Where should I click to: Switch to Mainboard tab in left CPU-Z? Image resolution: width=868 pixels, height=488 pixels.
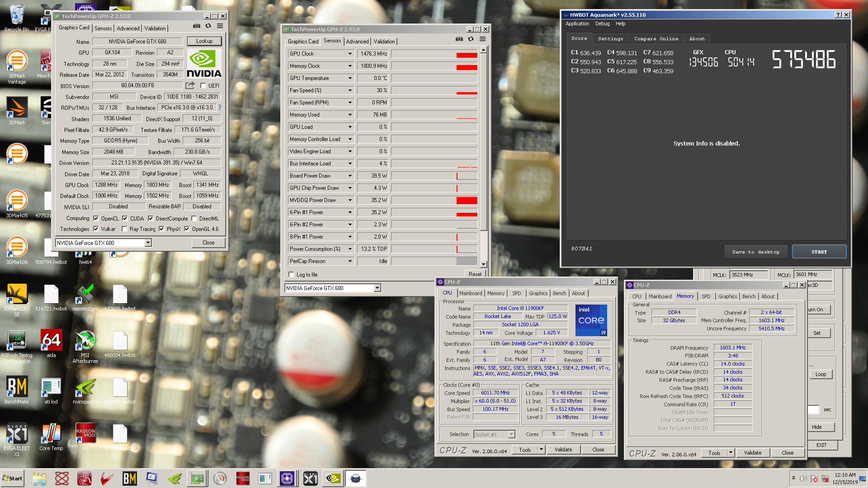coord(471,293)
